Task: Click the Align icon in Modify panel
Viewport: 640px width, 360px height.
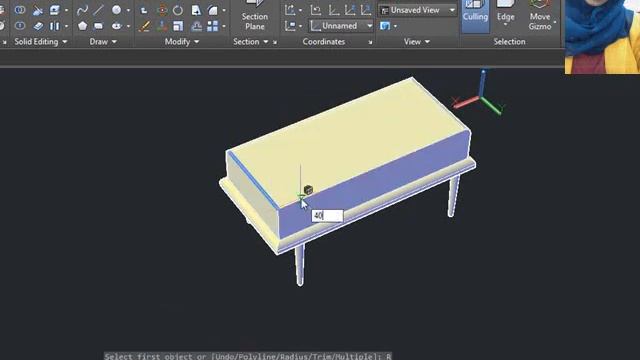Action: tap(196, 26)
